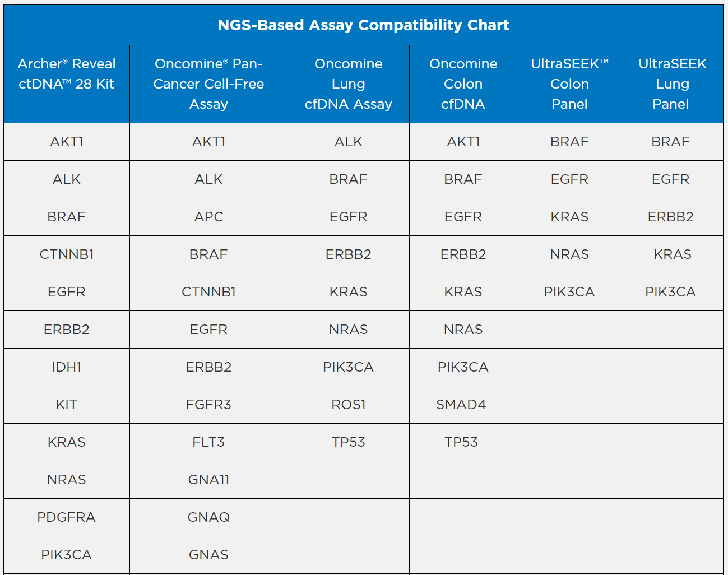Select the GNAS cell
This screenshot has height=575, width=728.
208,555
